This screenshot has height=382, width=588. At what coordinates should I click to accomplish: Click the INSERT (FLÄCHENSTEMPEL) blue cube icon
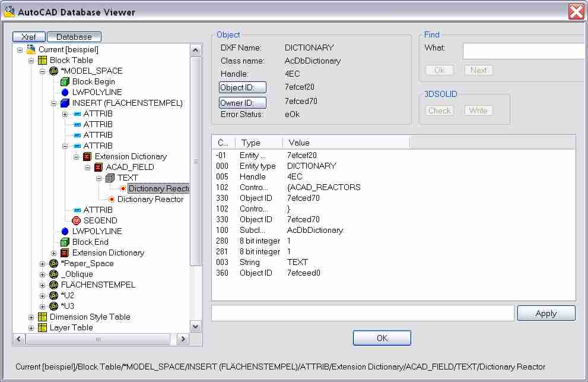(x=65, y=103)
